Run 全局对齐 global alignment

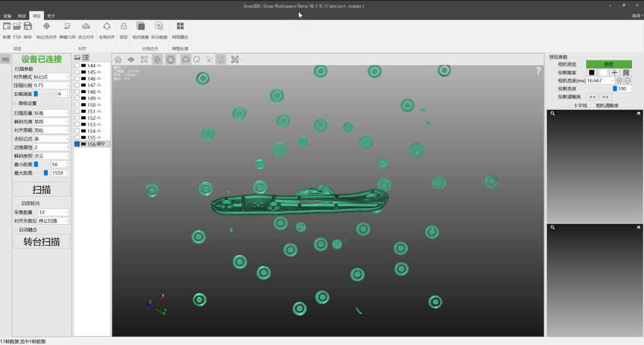point(107,27)
